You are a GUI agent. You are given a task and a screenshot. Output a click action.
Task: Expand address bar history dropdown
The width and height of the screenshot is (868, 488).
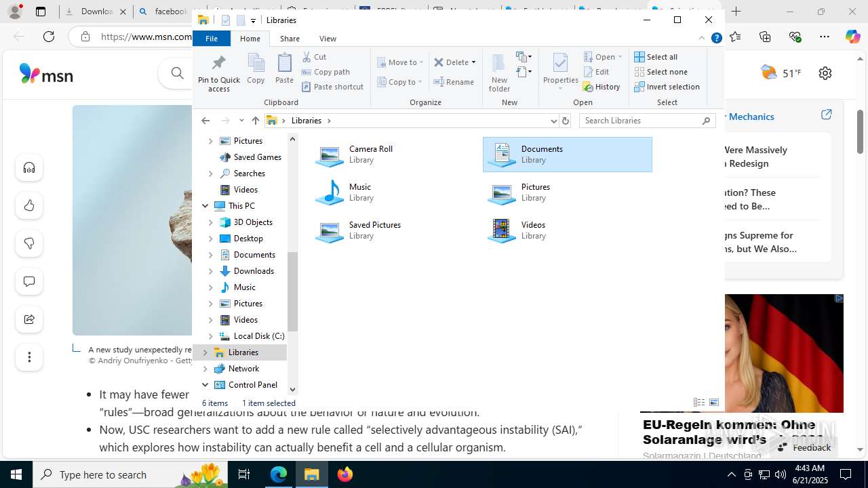coord(553,121)
